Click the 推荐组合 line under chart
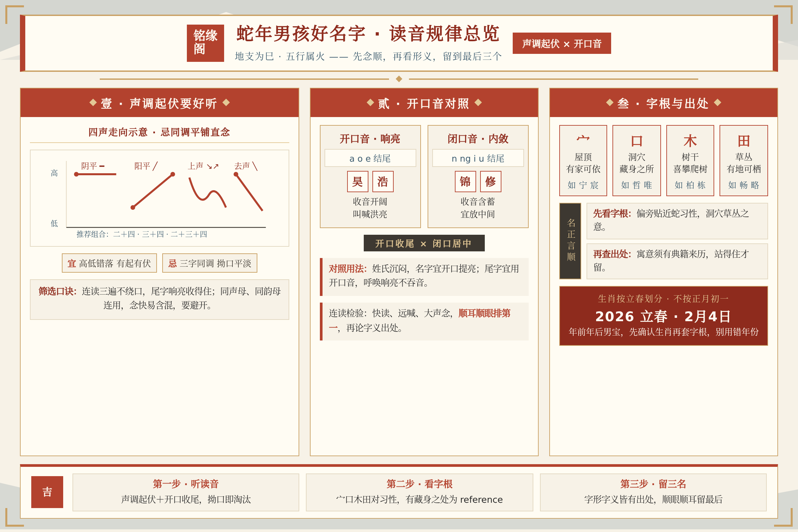The width and height of the screenshot is (798, 532). pyautogui.click(x=142, y=234)
